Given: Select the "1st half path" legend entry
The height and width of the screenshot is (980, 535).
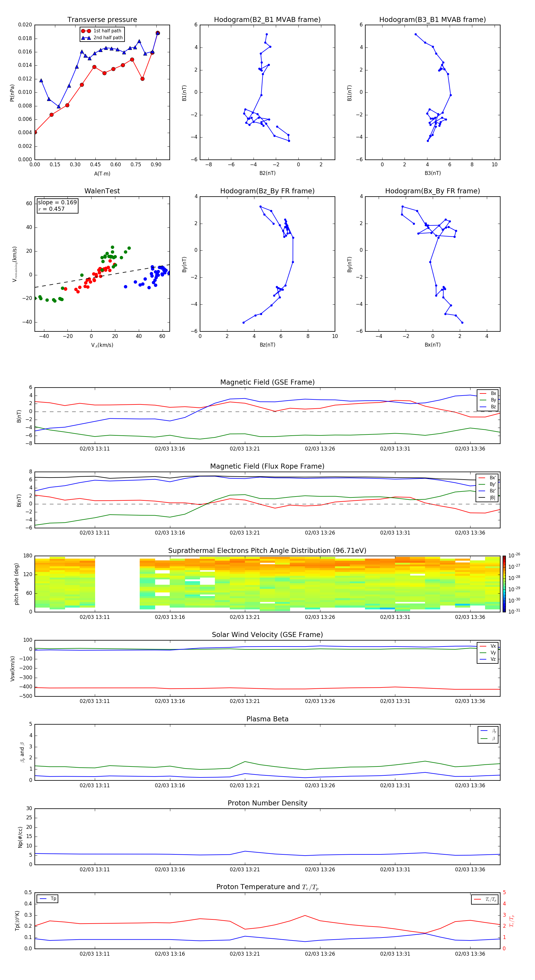Looking at the screenshot, I should coord(102,31).
